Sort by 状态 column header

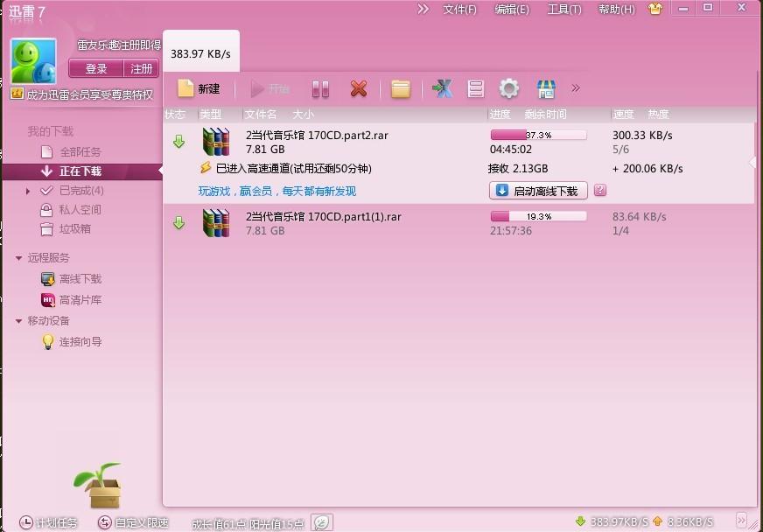[x=175, y=115]
